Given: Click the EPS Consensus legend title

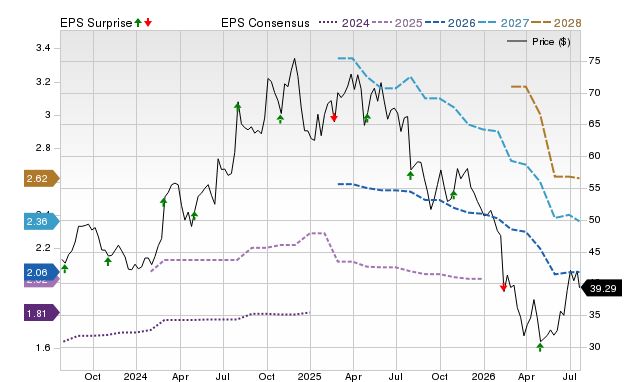Looking at the screenshot, I should pyautogui.click(x=265, y=23).
